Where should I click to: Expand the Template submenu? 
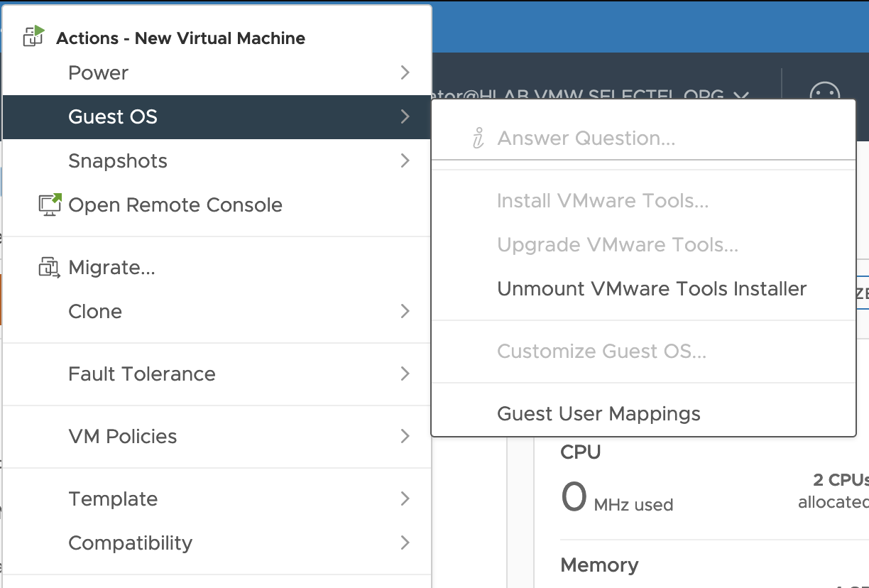pyautogui.click(x=404, y=499)
